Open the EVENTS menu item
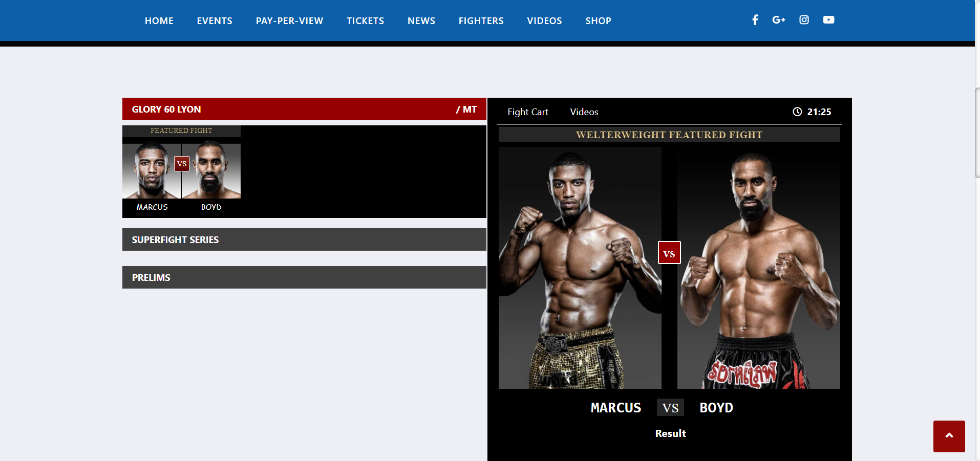Viewport: 980px width, 461px height. [x=215, y=21]
